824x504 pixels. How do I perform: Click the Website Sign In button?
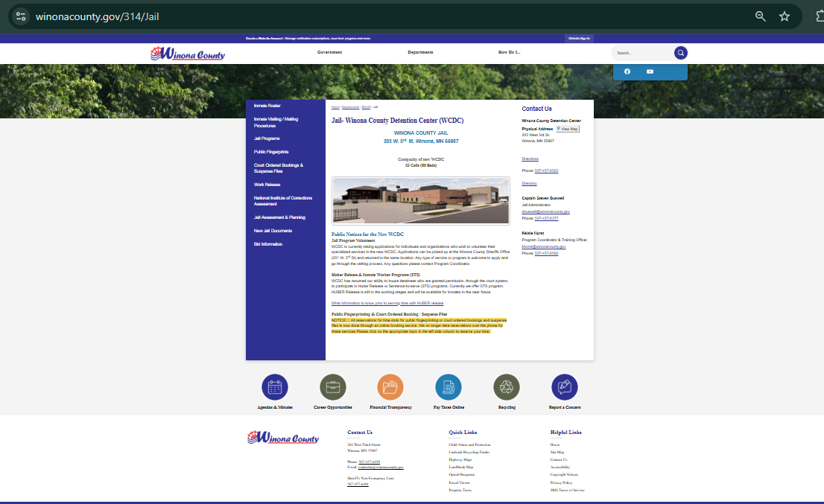579,38
